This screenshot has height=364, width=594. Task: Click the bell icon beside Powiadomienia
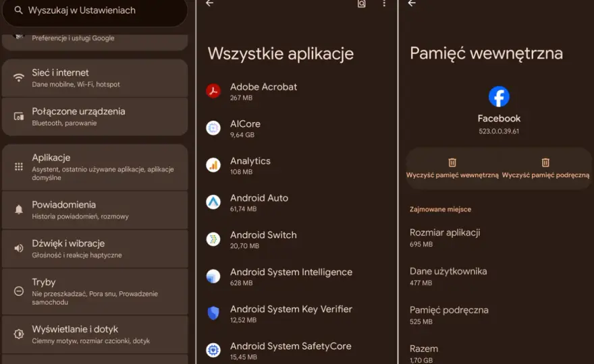click(19, 209)
